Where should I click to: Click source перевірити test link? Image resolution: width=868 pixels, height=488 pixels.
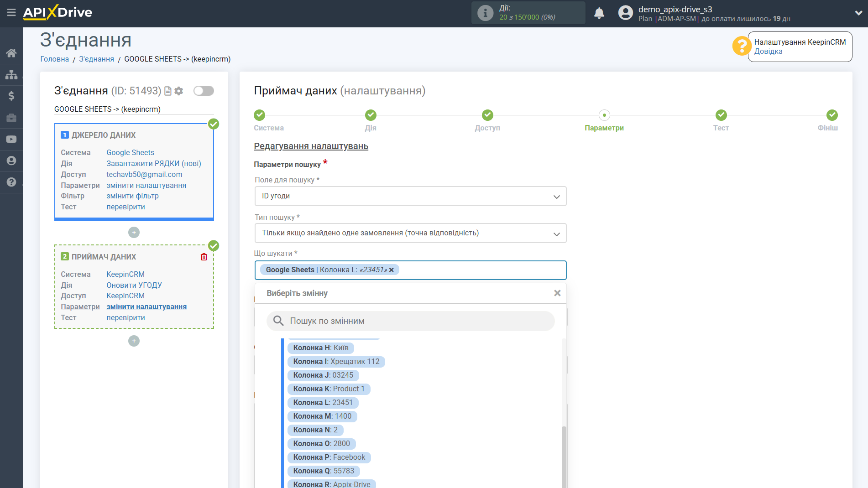[x=125, y=207]
